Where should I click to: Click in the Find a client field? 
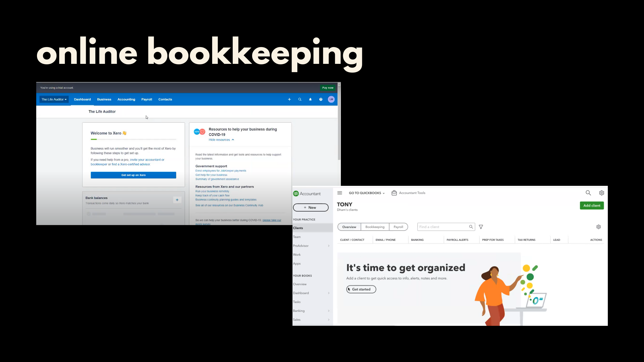coord(443,227)
